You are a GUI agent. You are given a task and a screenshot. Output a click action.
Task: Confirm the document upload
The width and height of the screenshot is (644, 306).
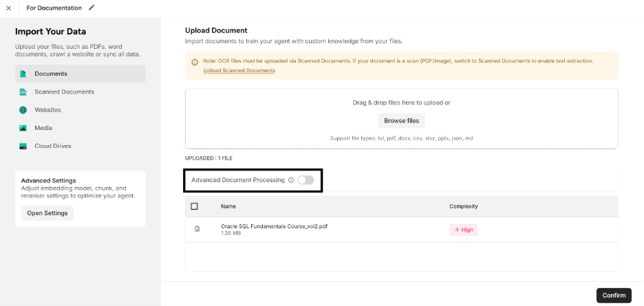click(x=614, y=295)
